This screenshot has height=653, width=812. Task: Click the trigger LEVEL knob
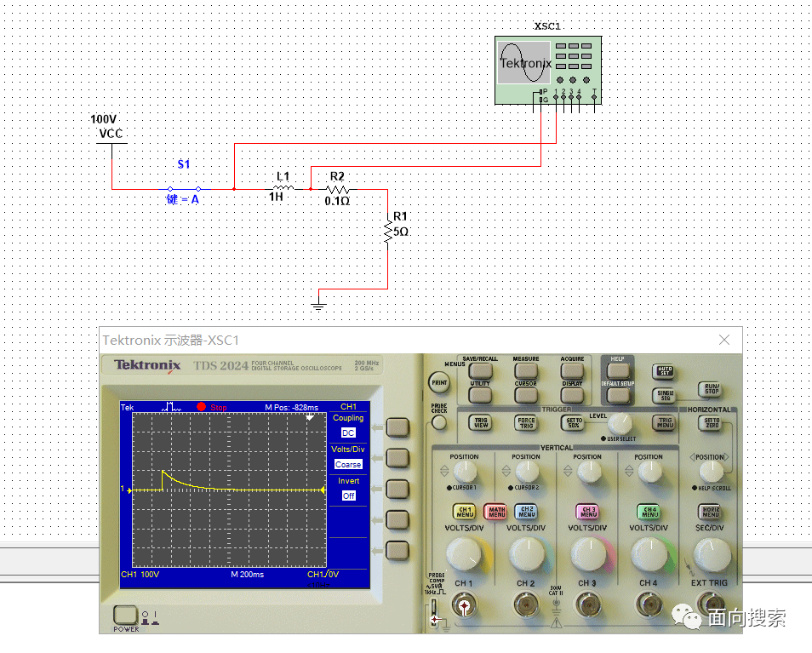(620, 424)
